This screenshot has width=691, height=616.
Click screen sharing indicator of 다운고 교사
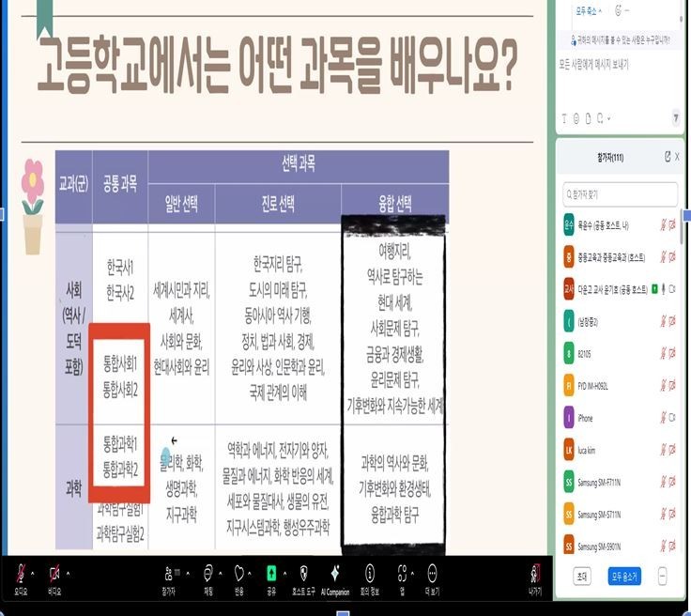[655, 289]
